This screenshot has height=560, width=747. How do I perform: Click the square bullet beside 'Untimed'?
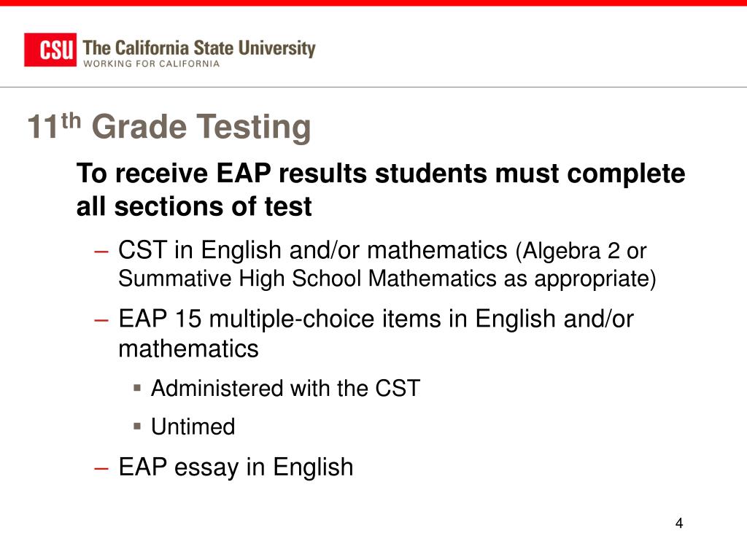click(138, 426)
